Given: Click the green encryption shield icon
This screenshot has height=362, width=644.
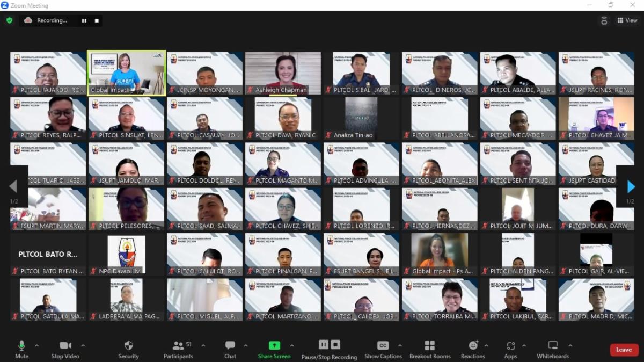Looking at the screenshot, I should pos(9,20).
